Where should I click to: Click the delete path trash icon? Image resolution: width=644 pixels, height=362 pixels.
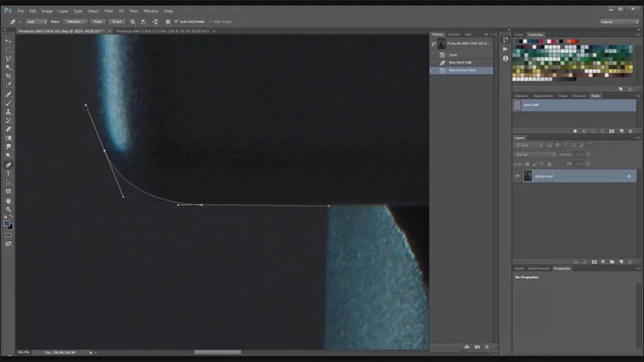coord(630,131)
